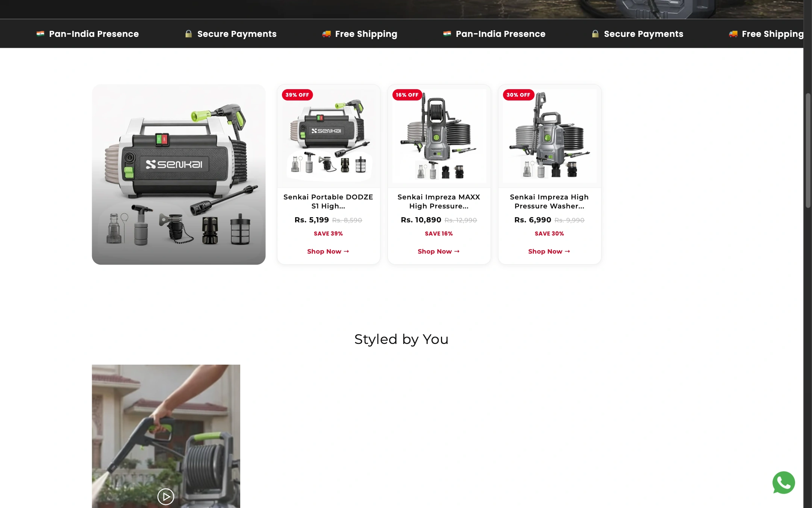Click the 16% OFF badge
Viewport: 812px width, 508px height.
408,95
